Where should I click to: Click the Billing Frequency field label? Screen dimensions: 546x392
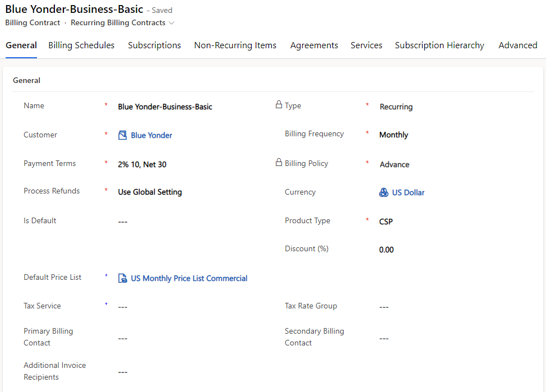(314, 134)
